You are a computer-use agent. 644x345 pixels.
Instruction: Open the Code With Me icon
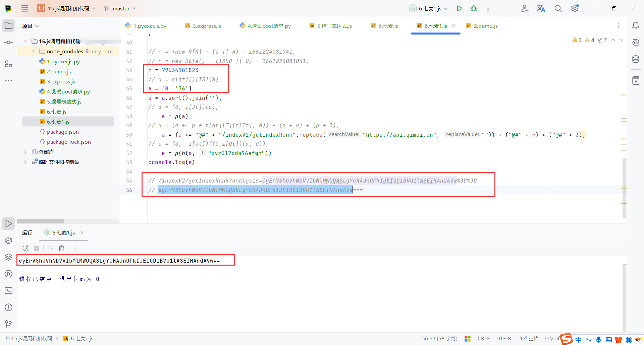(525, 8)
